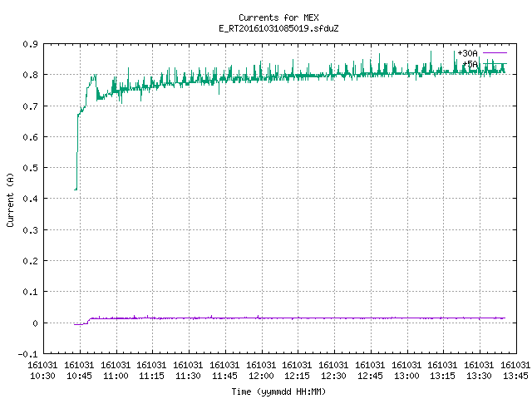This screenshot has height=399, width=532.
Task: Click the 'Time (yymmdd HH:MM)' x-axis label
Action: pos(278,392)
